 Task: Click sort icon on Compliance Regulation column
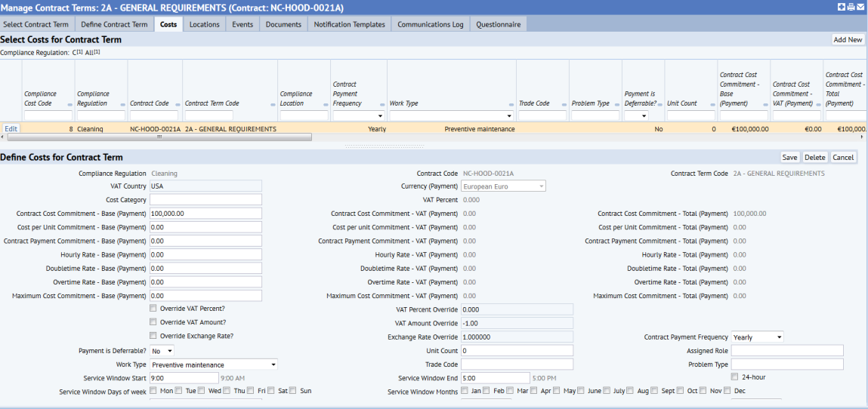pos(122,104)
